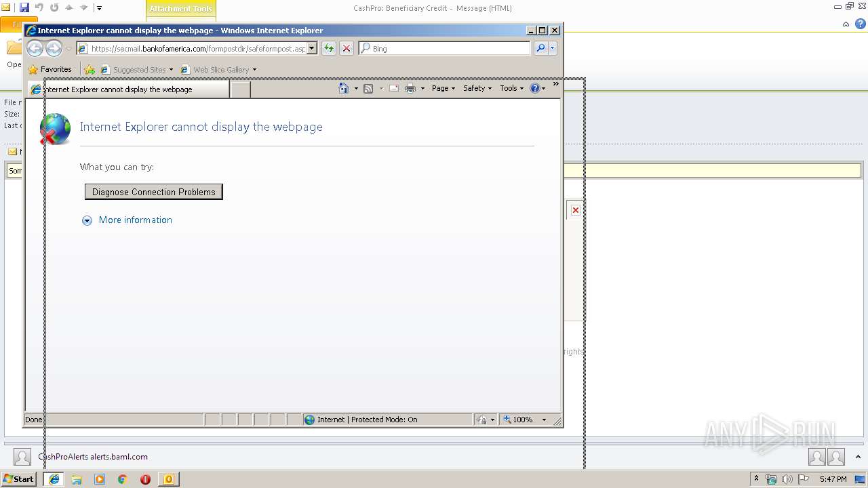Open the search provider dropdown arrow
Viewport: 868px width, 488px height.
[x=553, y=49]
